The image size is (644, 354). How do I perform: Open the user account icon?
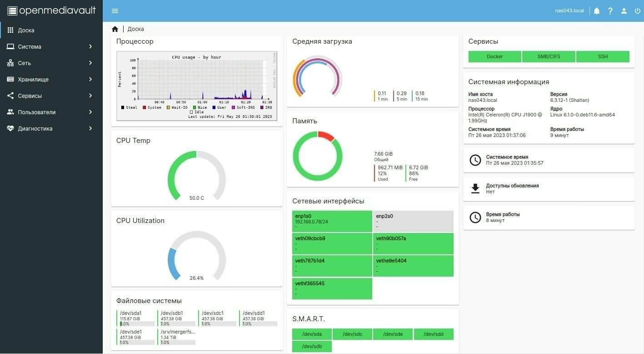click(x=624, y=11)
